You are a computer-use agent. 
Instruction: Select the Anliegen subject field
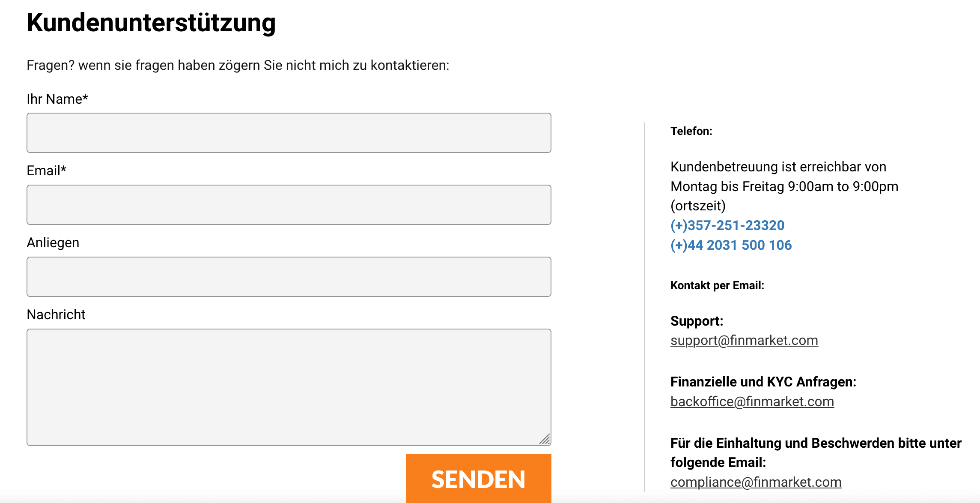click(289, 277)
